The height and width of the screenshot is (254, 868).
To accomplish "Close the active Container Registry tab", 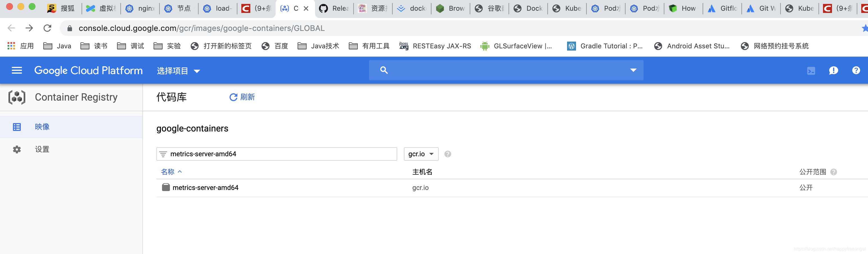I will pyautogui.click(x=306, y=8).
